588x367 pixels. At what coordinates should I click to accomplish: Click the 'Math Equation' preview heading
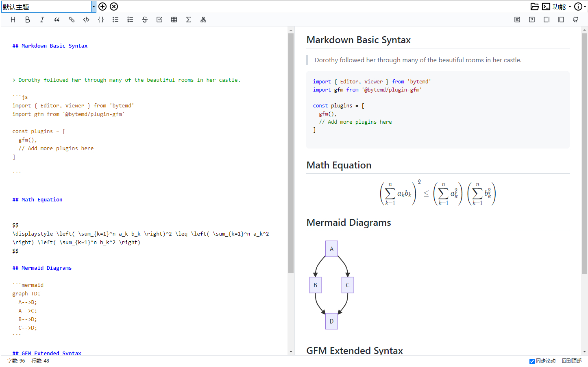339,165
